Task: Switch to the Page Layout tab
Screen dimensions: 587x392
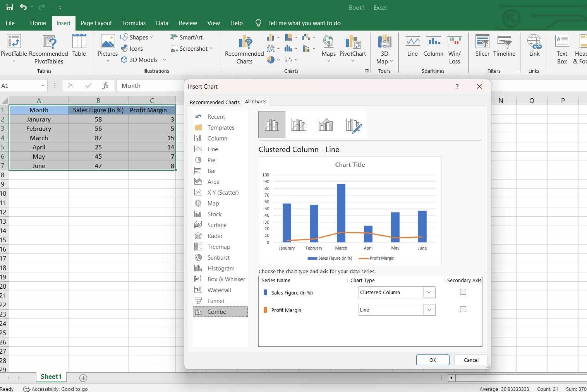Action: 96,23
